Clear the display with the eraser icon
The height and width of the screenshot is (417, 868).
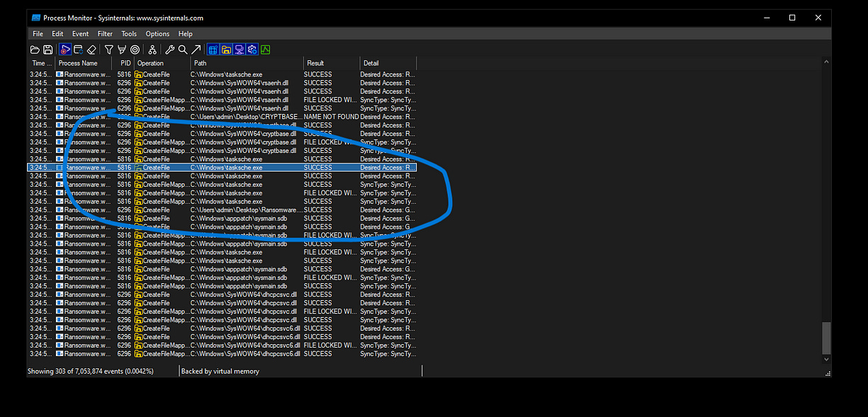pos(91,50)
